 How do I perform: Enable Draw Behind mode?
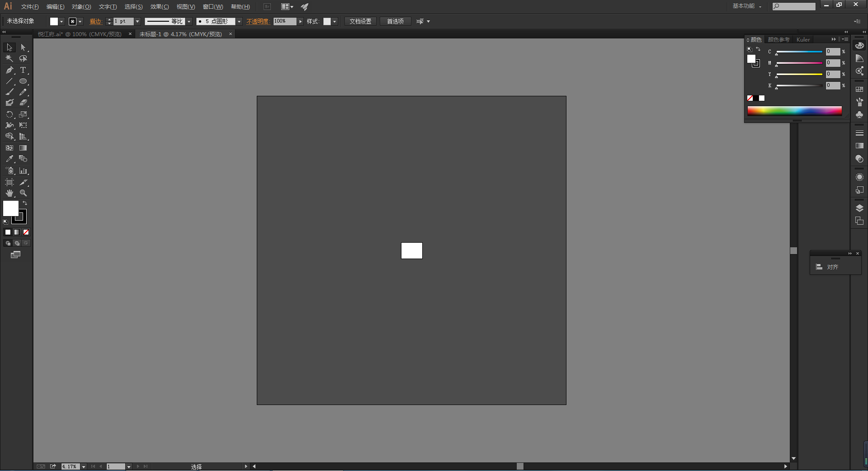(x=17, y=243)
